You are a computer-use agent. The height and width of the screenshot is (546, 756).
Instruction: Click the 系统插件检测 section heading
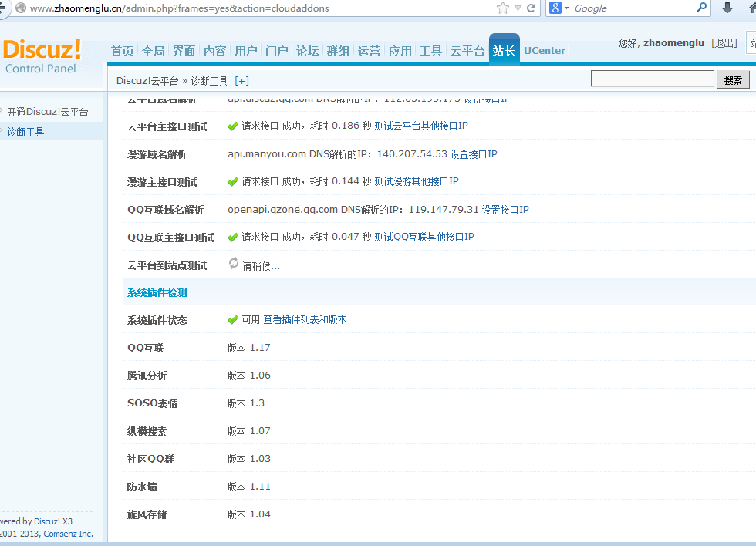point(157,292)
